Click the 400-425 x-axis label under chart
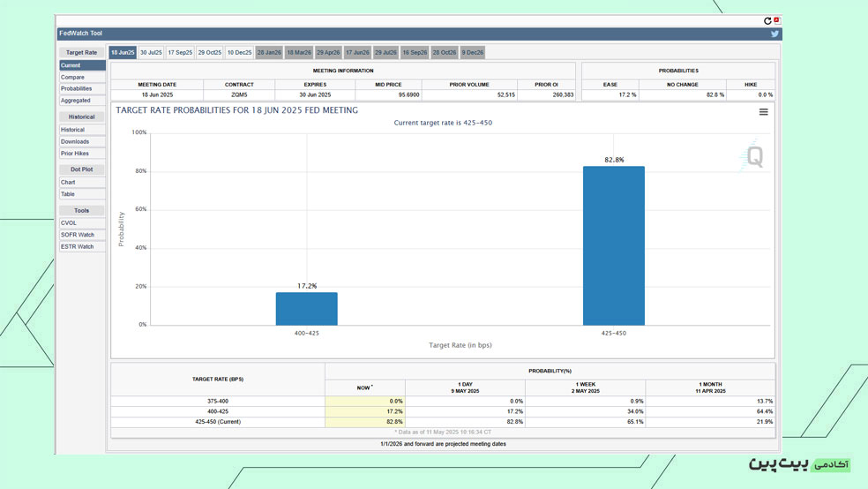The height and width of the screenshot is (489, 868). pyautogui.click(x=307, y=334)
